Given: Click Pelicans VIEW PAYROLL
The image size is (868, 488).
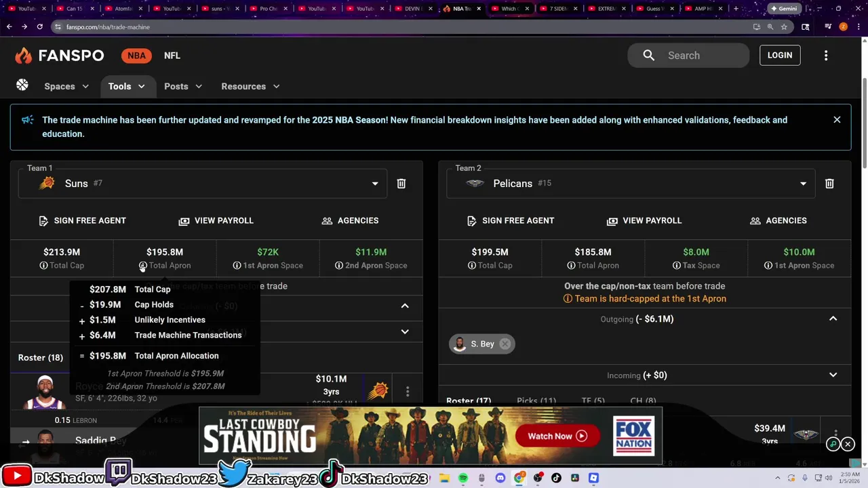Looking at the screenshot, I should click(644, 220).
